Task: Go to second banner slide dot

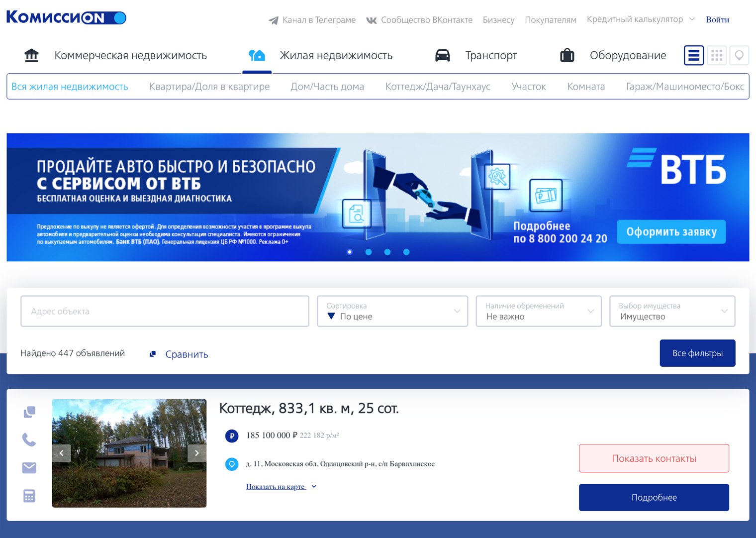Action: pyautogui.click(x=369, y=252)
